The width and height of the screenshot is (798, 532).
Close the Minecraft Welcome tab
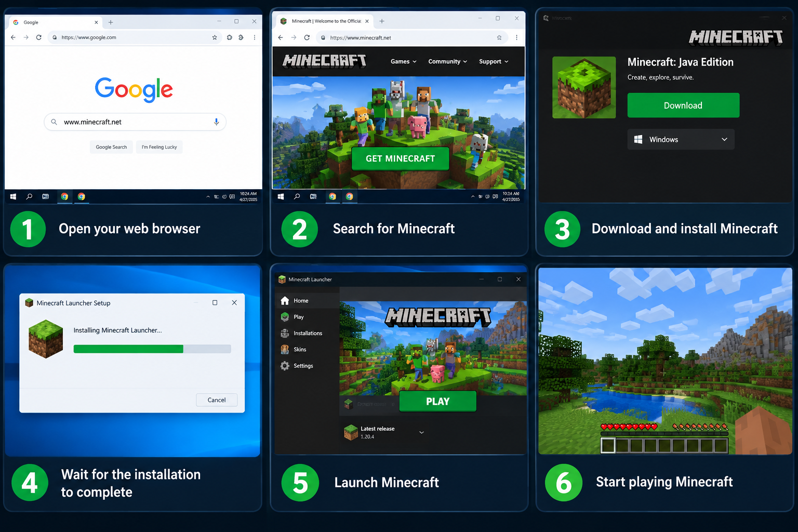pyautogui.click(x=367, y=21)
